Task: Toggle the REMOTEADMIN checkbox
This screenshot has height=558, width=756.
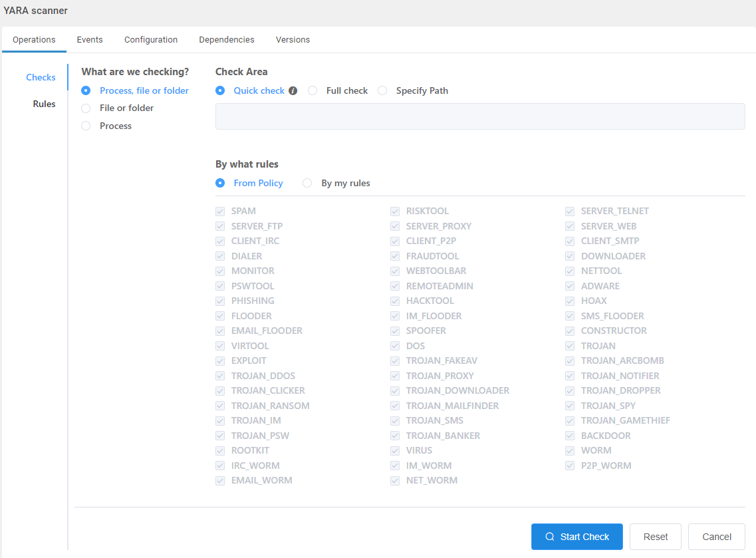Action: click(395, 286)
